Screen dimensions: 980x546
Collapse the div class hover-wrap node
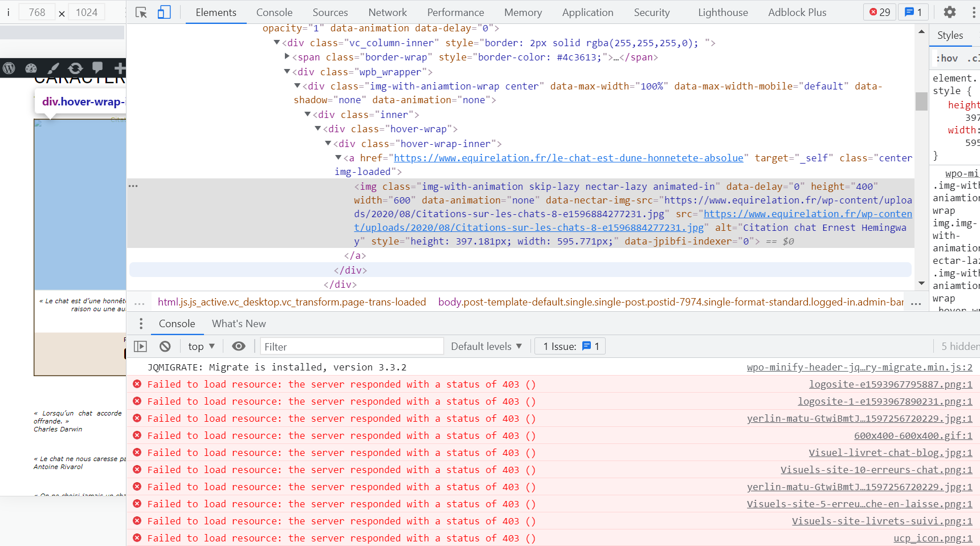point(318,129)
